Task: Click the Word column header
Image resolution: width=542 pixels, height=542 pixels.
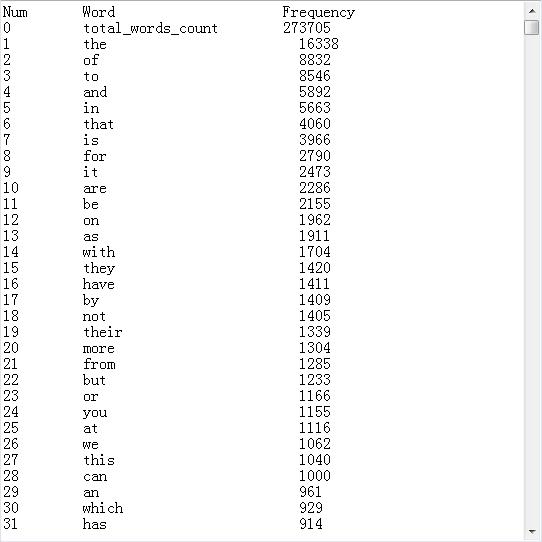Action: (99, 12)
